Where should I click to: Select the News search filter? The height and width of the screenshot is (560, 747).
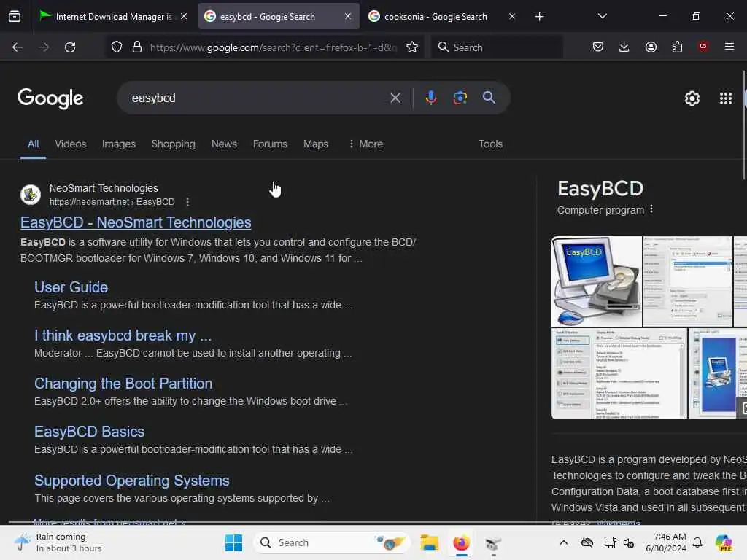click(x=224, y=144)
